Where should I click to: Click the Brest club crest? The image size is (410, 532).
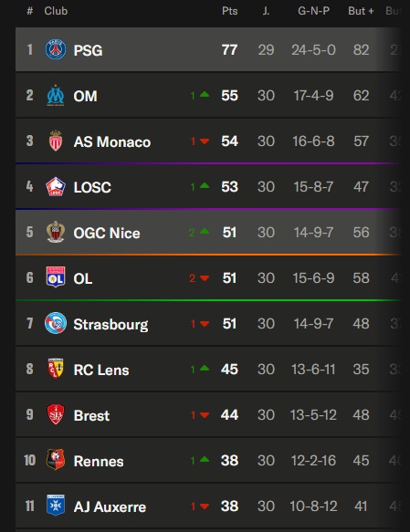[x=56, y=414]
